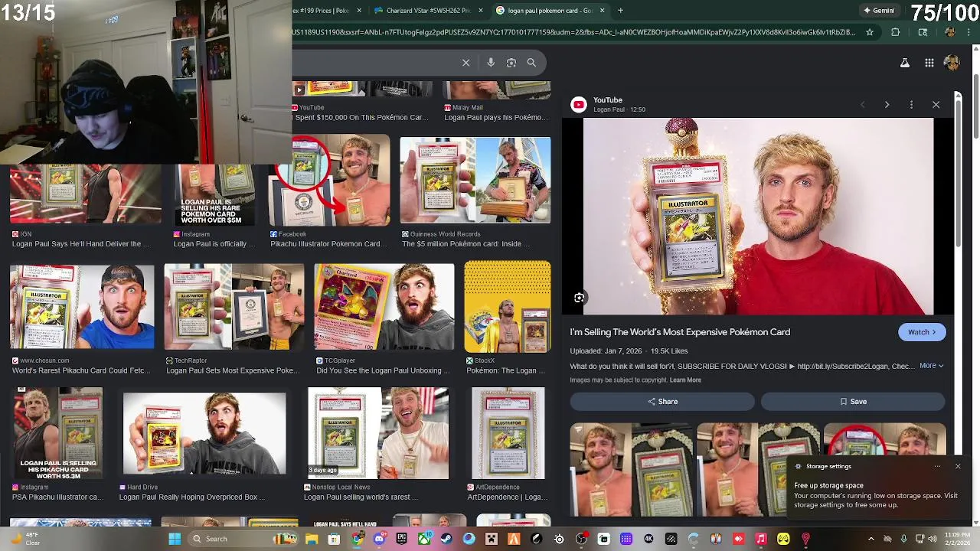Open the Google apps grid
The height and width of the screenshot is (551, 980).
point(929,63)
